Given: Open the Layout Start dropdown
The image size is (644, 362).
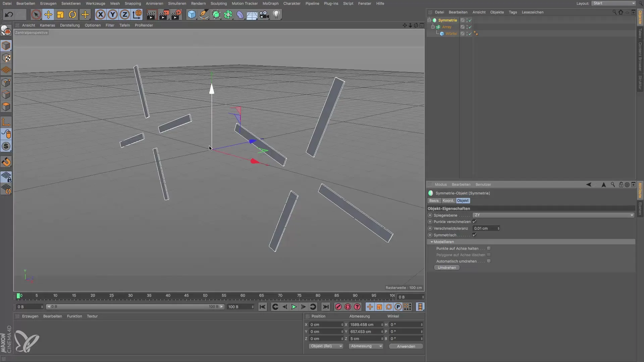Looking at the screenshot, I should coord(613,3).
